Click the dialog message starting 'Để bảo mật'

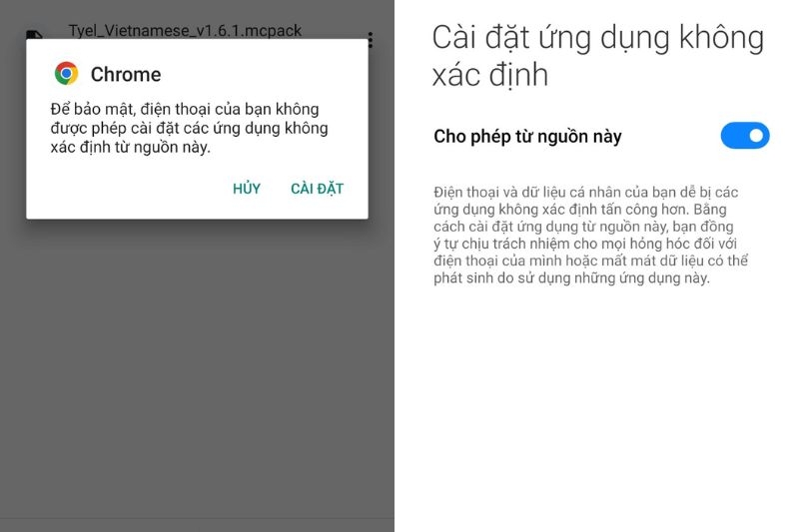pyautogui.click(x=189, y=128)
